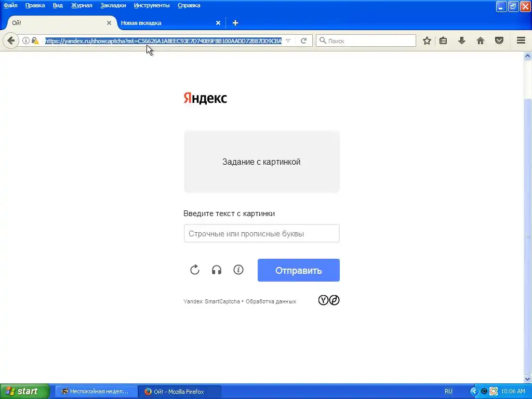This screenshot has height=399, width=532.
Task: Close the 'Новая вкладка' tab
Action: (x=218, y=23)
